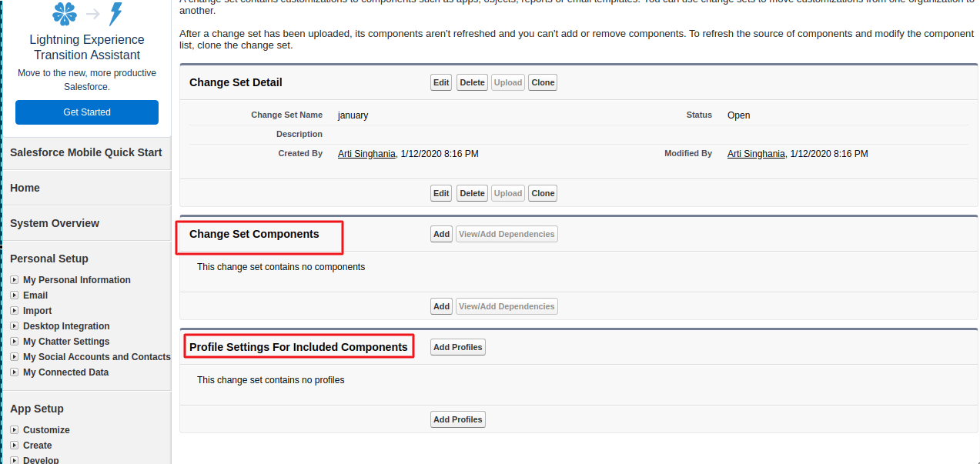Click bottom Add button in Change Set Components
Screen dimensions: 980x464
(441, 306)
